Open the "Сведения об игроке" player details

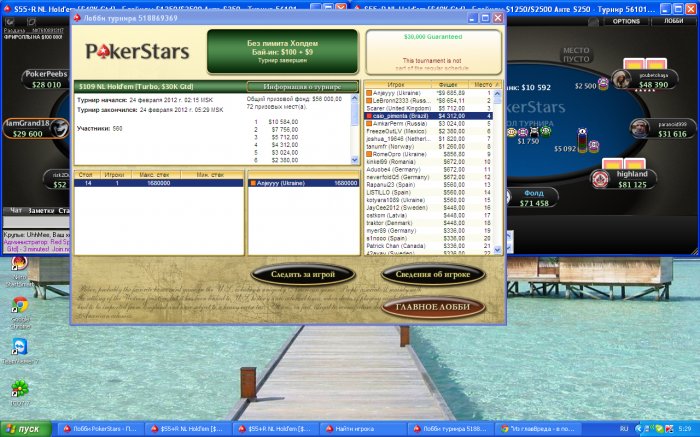tap(433, 274)
